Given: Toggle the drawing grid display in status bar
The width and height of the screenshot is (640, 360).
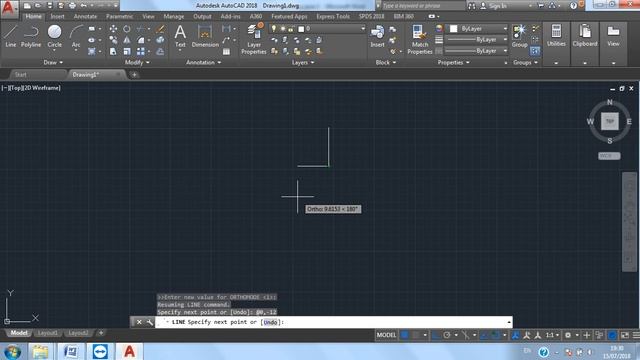Looking at the screenshot, I should point(404,335).
